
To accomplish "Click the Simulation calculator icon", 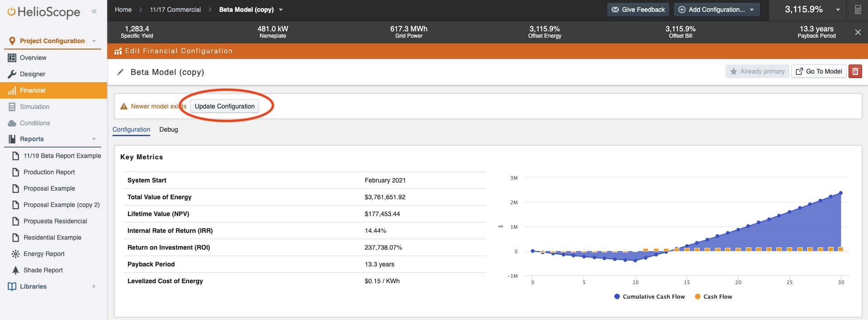I will tap(12, 107).
